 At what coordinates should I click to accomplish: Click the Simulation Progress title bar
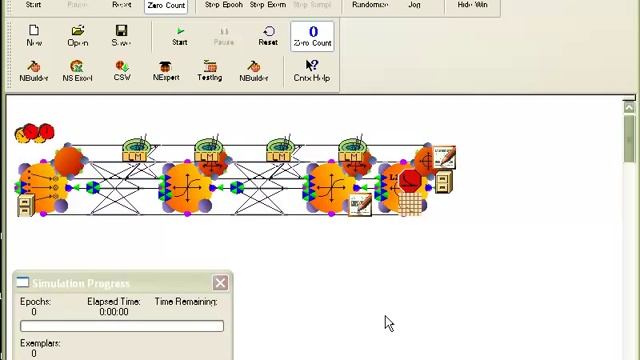122,282
